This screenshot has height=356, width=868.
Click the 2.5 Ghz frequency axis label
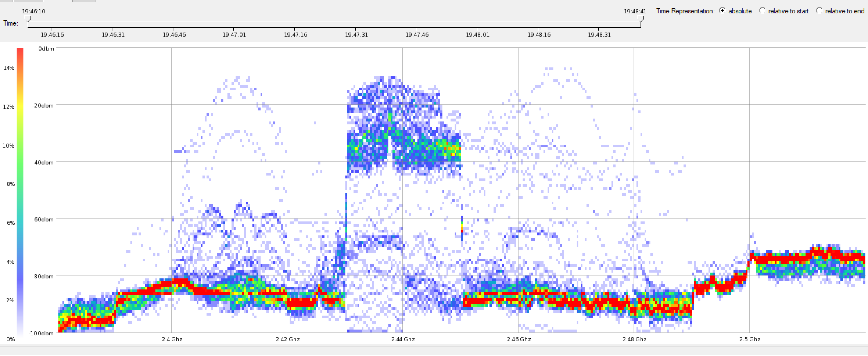tap(750, 339)
